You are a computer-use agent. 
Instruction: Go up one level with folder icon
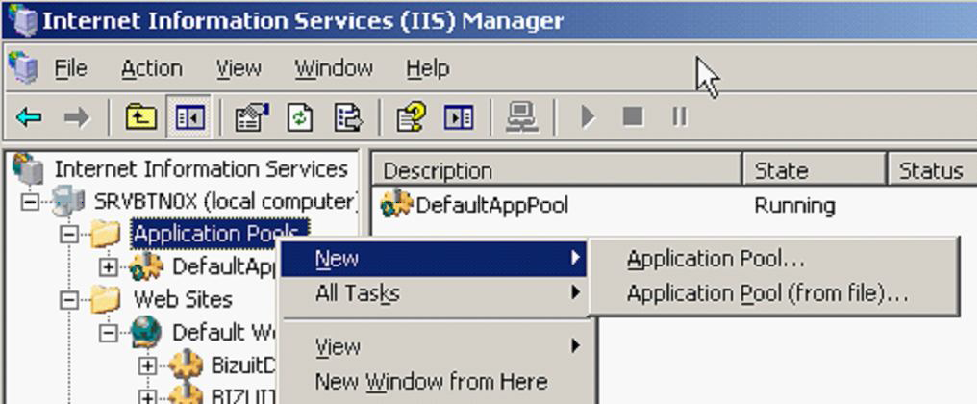click(140, 117)
